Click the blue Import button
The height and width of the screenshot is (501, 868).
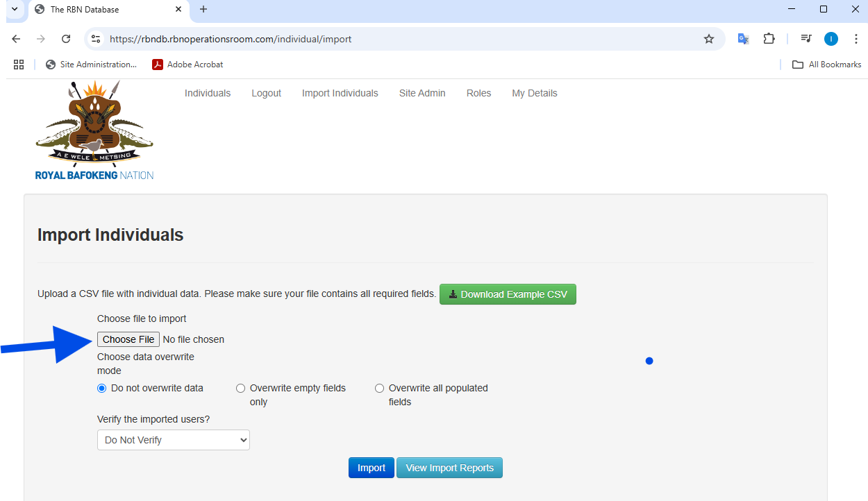click(371, 468)
